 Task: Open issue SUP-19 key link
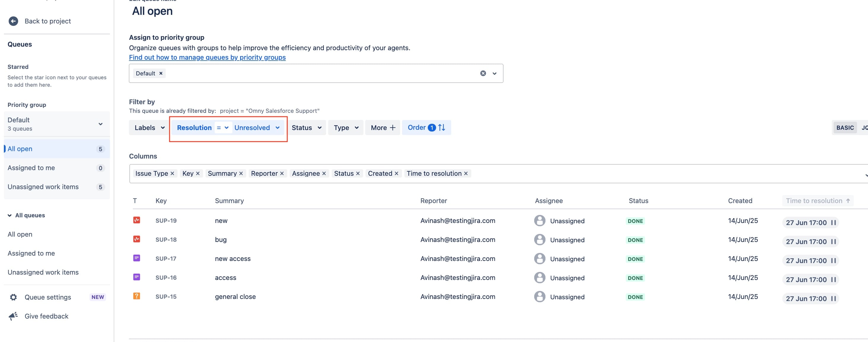pos(166,221)
